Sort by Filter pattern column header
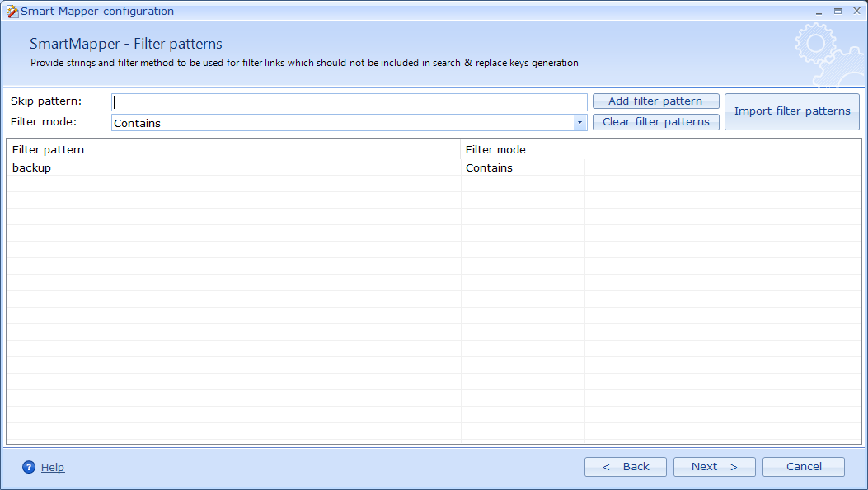Image resolution: width=868 pixels, height=490 pixels. point(233,149)
